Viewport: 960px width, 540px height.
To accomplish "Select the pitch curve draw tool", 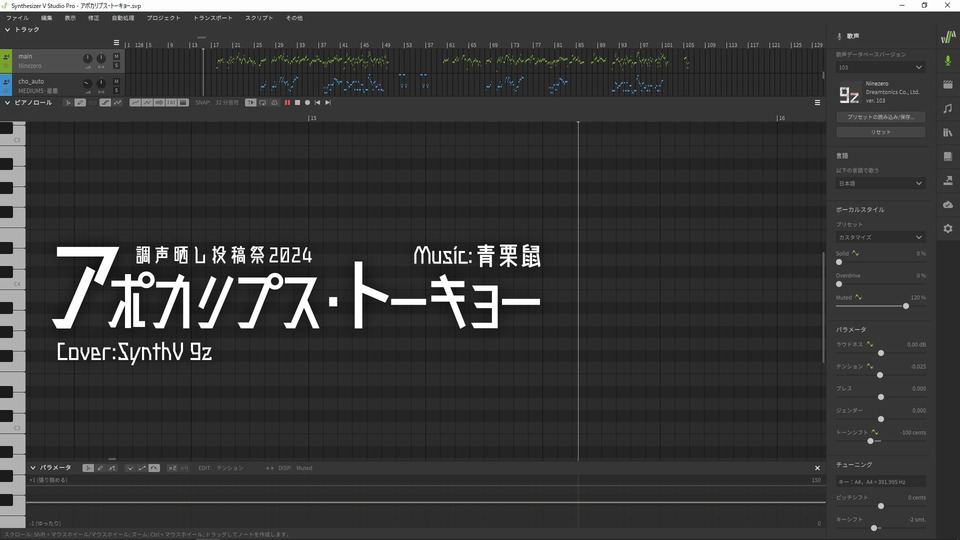I will pyautogui.click(x=117, y=103).
